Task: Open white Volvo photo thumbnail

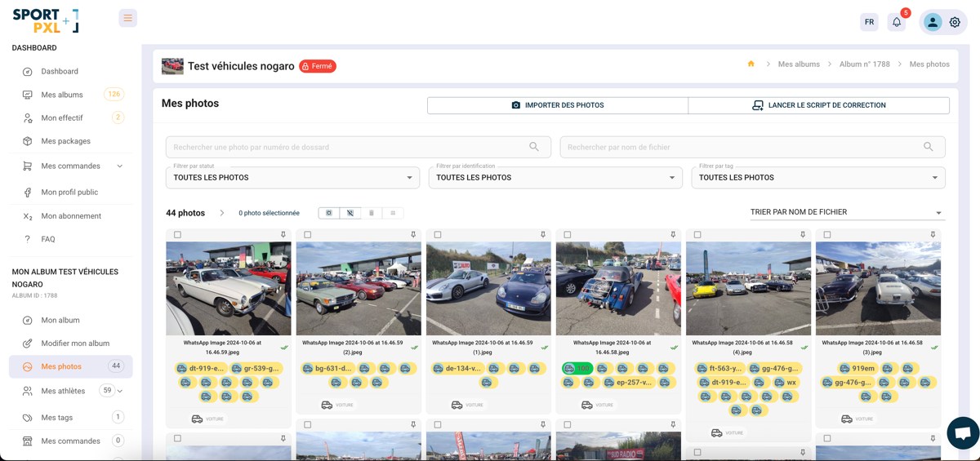Action: click(x=229, y=288)
